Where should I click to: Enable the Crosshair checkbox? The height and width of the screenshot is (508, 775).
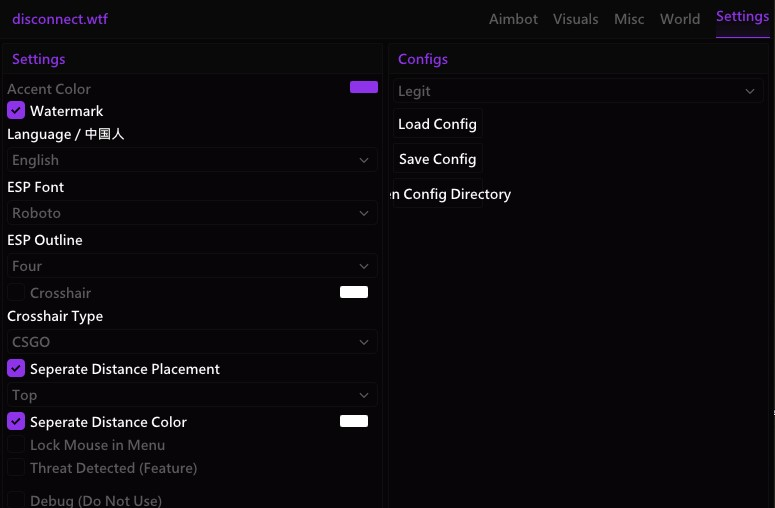pyautogui.click(x=16, y=292)
